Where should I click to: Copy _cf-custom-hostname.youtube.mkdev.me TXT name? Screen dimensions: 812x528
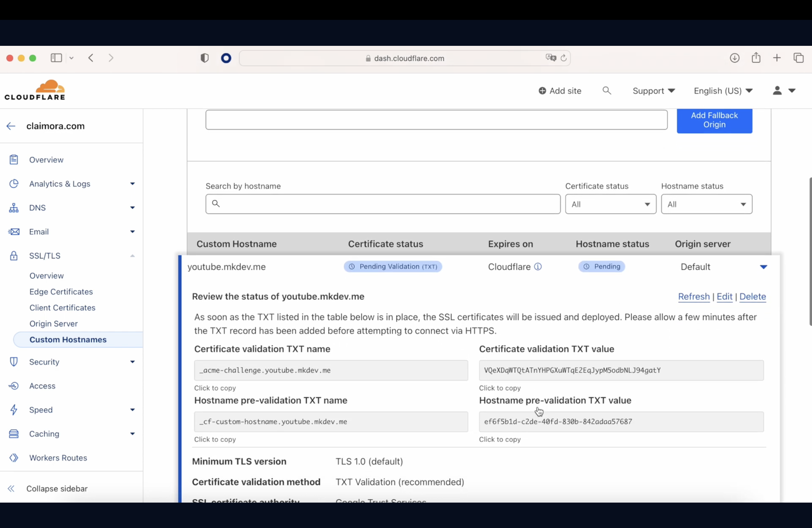pos(331,422)
